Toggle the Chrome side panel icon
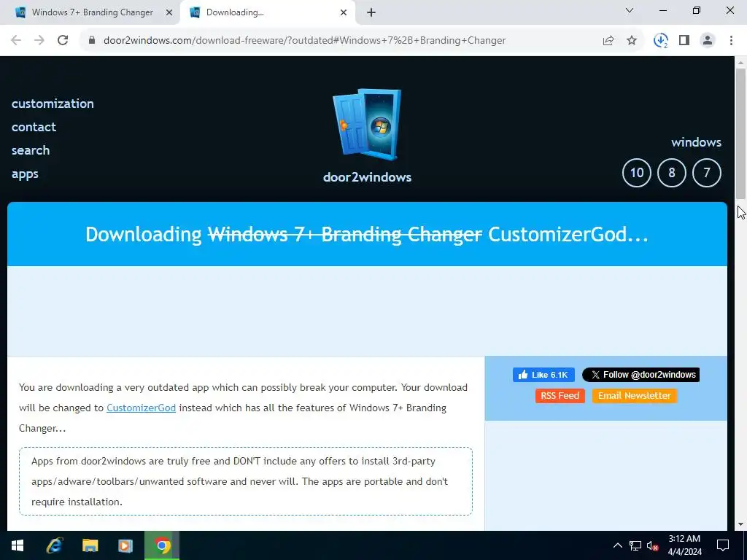 tap(684, 41)
